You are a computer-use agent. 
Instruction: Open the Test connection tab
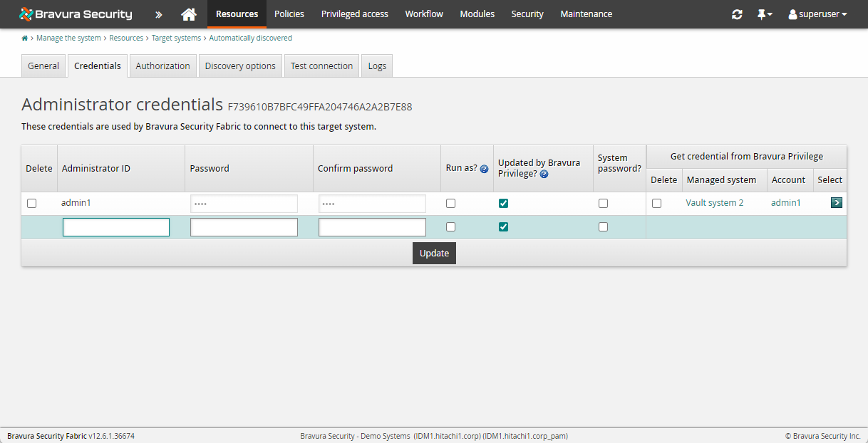(x=321, y=66)
